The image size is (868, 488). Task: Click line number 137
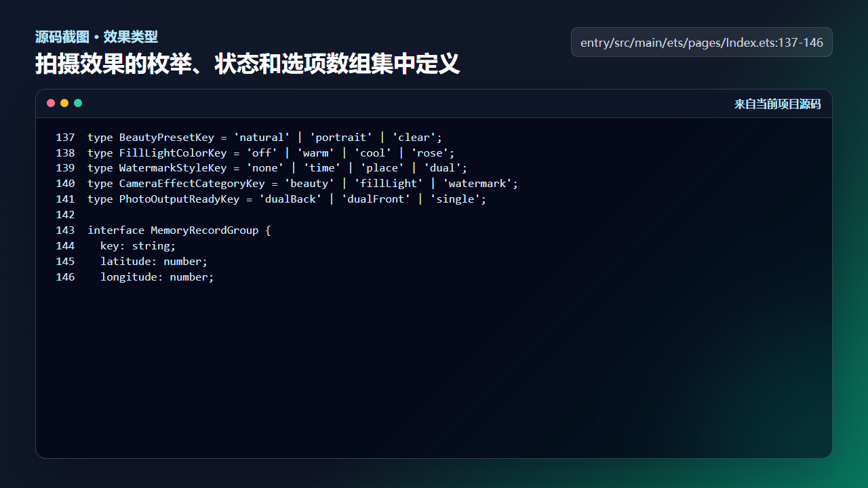point(65,138)
